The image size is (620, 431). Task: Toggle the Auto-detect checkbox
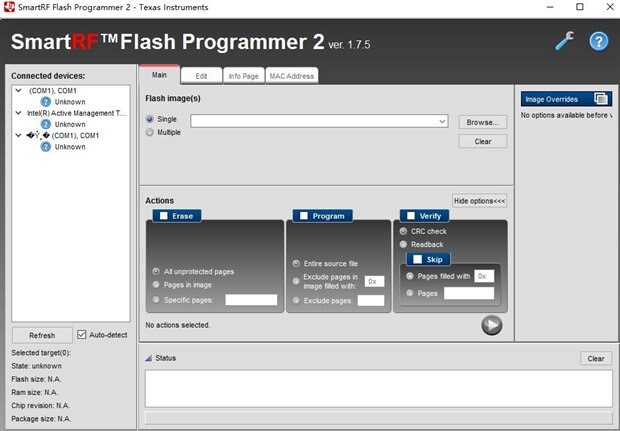coord(81,335)
